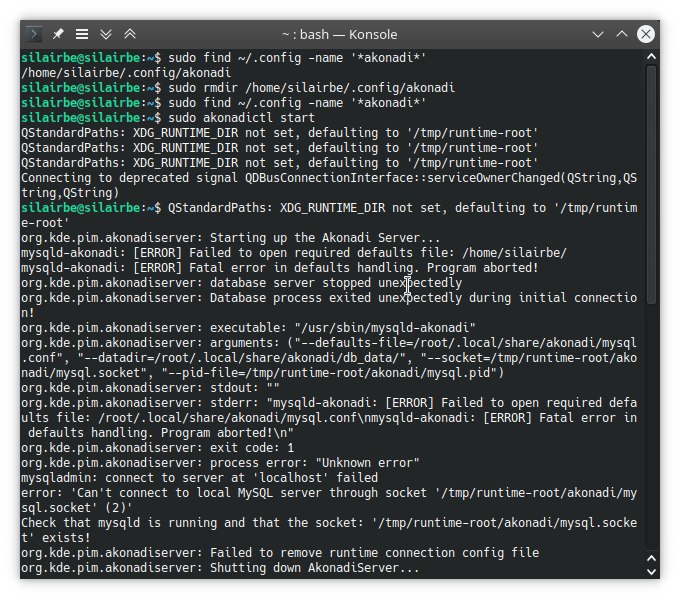This screenshot has height=599, width=680.
Task: Click 'Connecting to deprecated signal' line
Action: click(329, 185)
